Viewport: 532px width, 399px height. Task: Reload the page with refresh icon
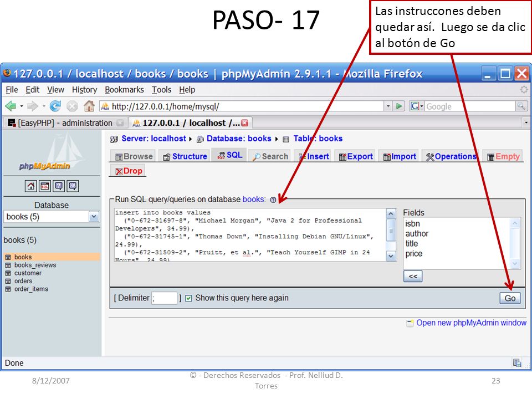point(55,106)
